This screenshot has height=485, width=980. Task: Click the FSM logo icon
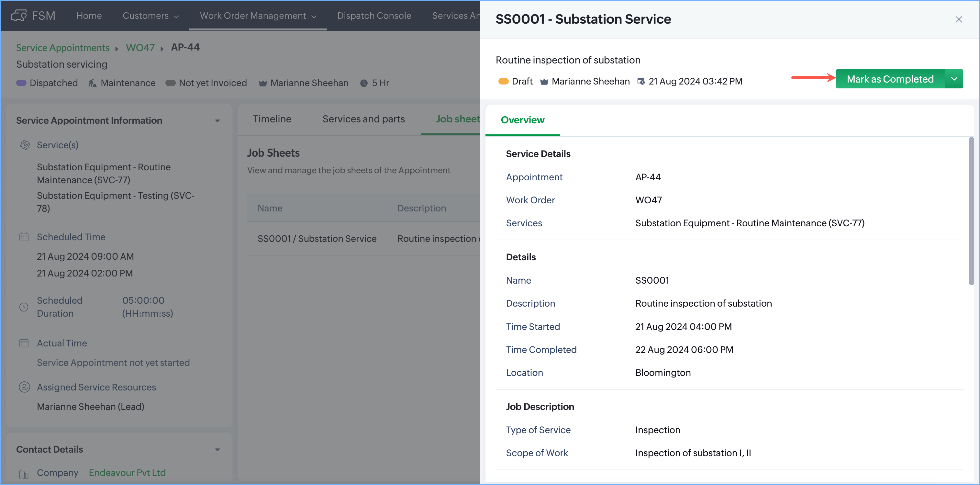(x=19, y=16)
